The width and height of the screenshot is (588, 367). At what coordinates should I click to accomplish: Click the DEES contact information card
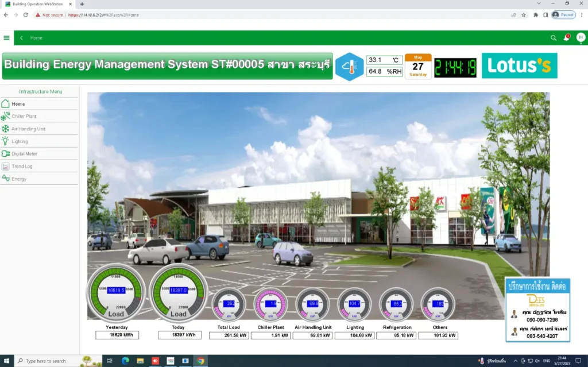coord(537,310)
